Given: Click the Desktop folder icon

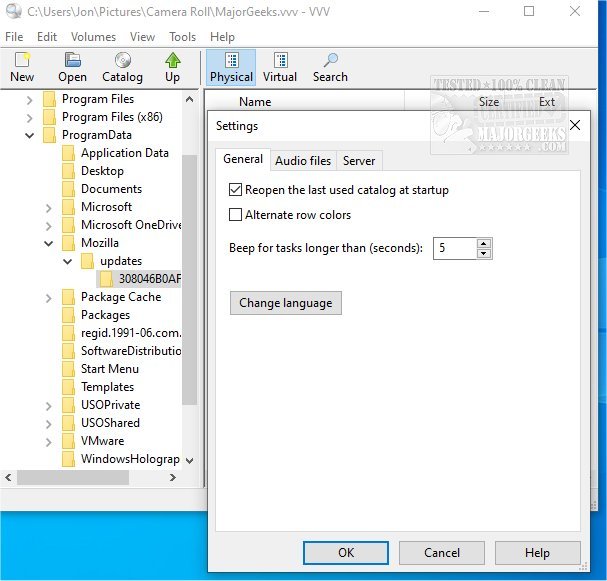Looking at the screenshot, I should pos(69,171).
